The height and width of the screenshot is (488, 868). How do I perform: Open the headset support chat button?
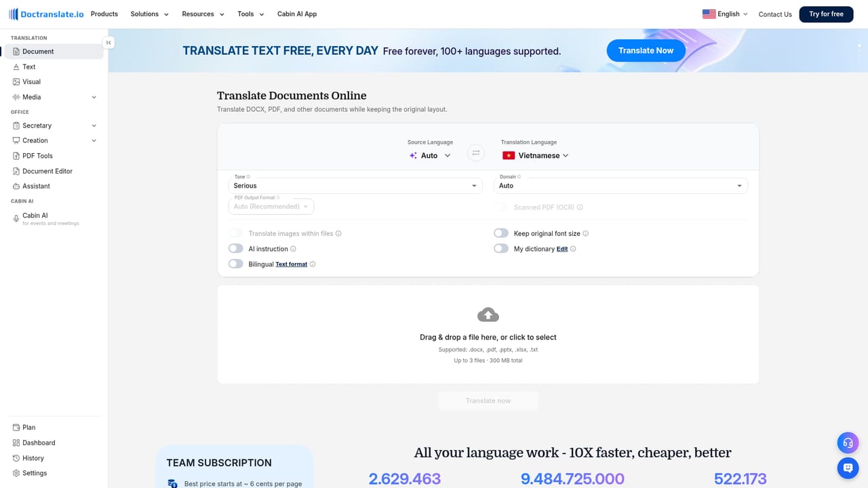click(848, 443)
